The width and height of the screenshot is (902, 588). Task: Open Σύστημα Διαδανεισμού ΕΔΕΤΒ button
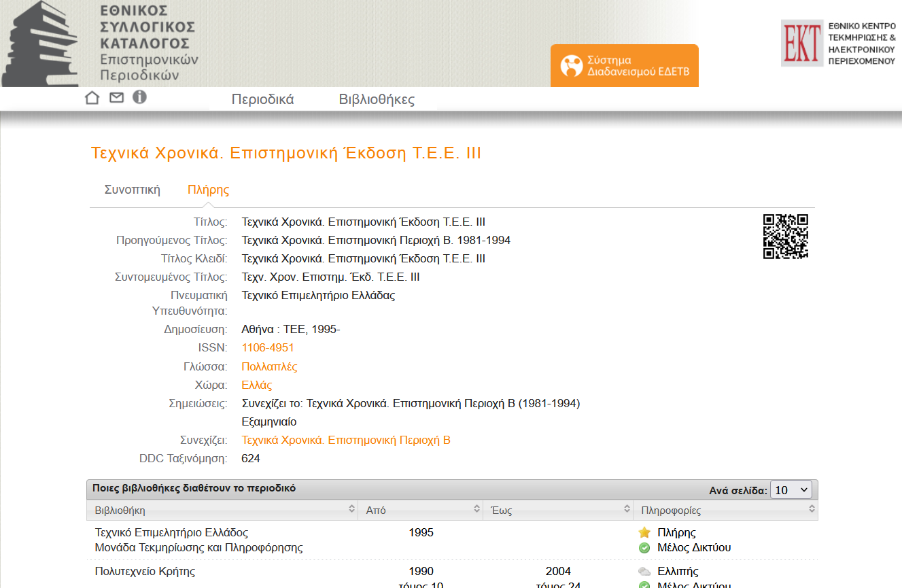pyautogui.click(x=624, y=66)
